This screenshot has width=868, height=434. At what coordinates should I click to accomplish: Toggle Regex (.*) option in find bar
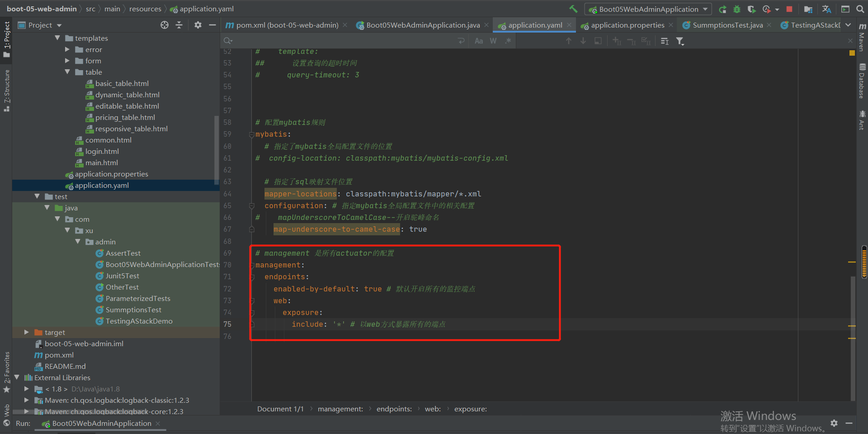point(508,41)
